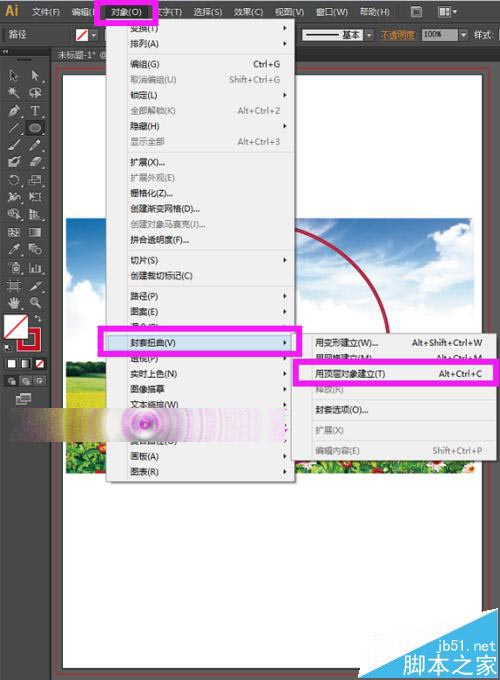This screenshot has width=500, height=680.
Task: Set paint mode to solid Color
Action: click(12, 364)
